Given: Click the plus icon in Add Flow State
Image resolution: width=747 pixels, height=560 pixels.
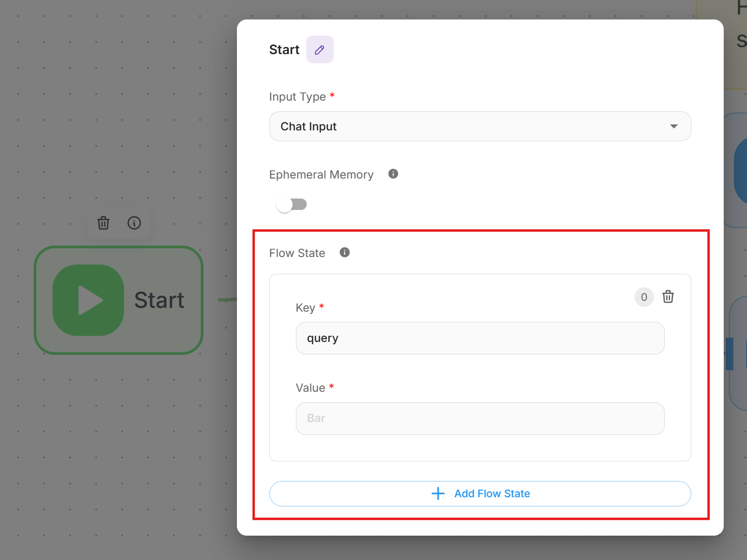Looking at the screenshot, I should (438, 493).
